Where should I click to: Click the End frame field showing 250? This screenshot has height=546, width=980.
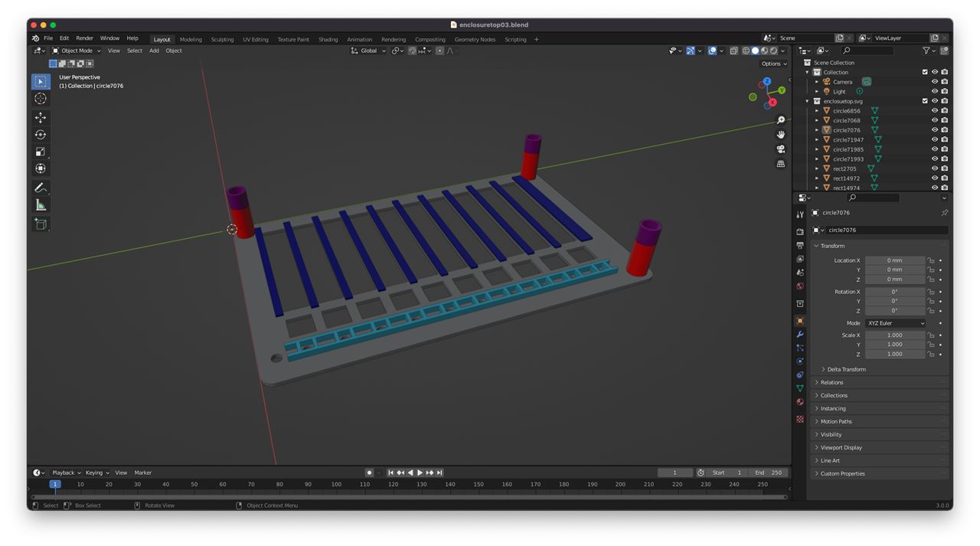(768, 472)
